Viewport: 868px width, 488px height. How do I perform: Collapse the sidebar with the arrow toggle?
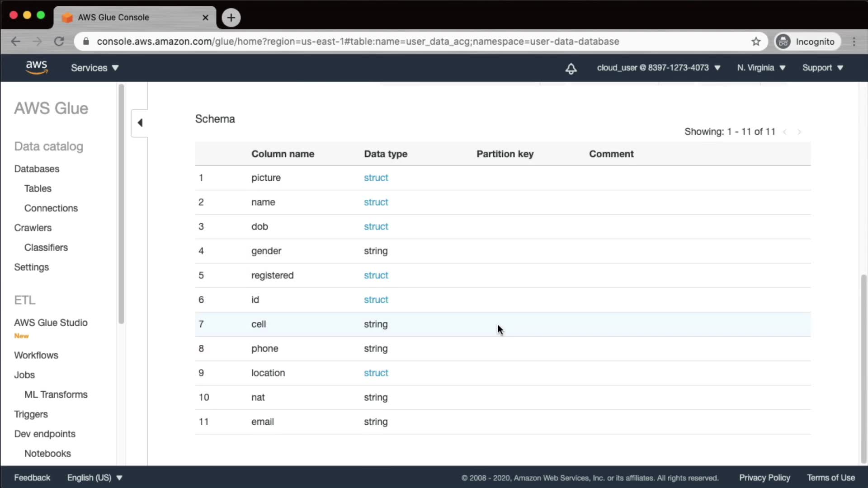point(140,122)
